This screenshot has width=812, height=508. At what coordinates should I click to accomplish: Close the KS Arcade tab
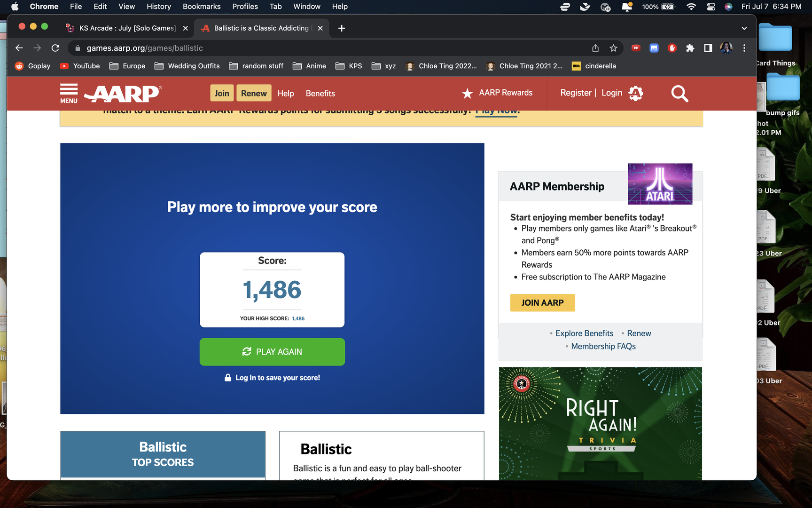point(186,28)
